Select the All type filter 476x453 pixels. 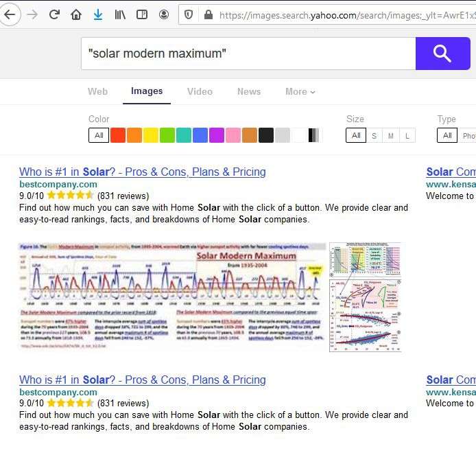(447, 135)
